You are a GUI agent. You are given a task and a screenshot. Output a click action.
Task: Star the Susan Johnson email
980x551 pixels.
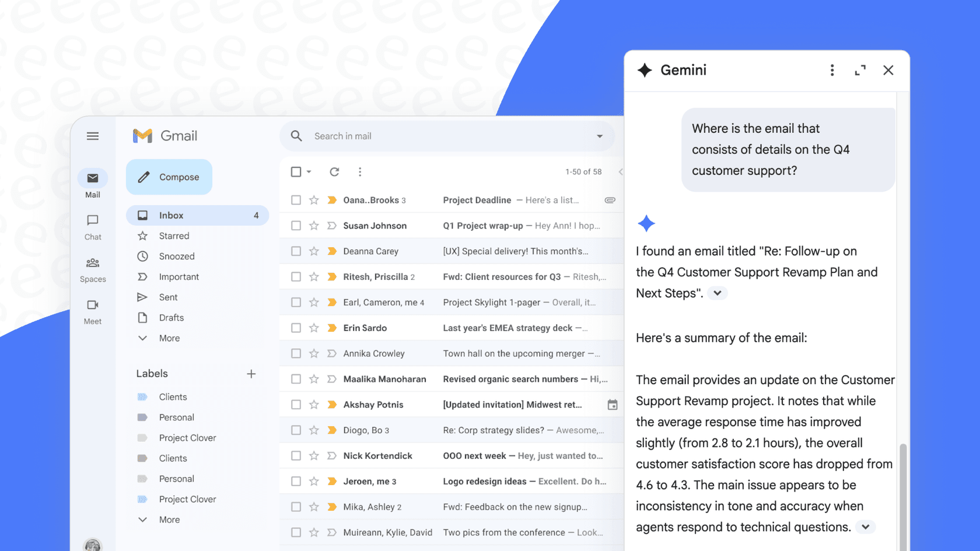point(314,225)
